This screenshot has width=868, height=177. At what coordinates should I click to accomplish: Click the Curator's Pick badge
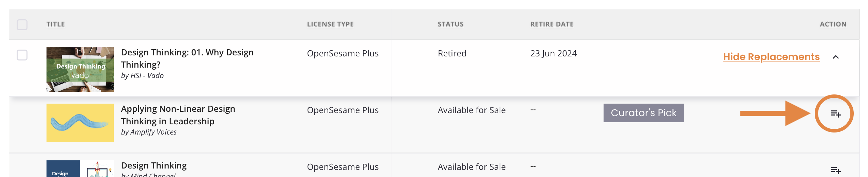tap(644, 113)
